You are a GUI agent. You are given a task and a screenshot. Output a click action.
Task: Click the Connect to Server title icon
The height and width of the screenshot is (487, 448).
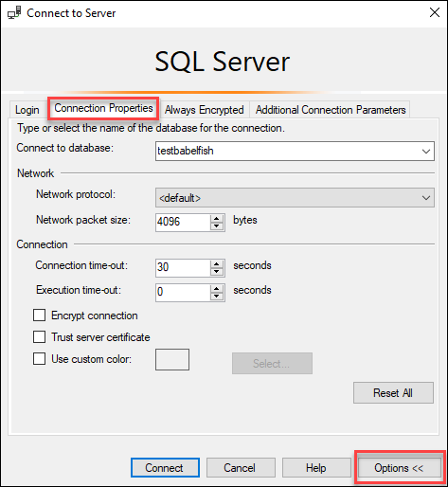point(14,13)
